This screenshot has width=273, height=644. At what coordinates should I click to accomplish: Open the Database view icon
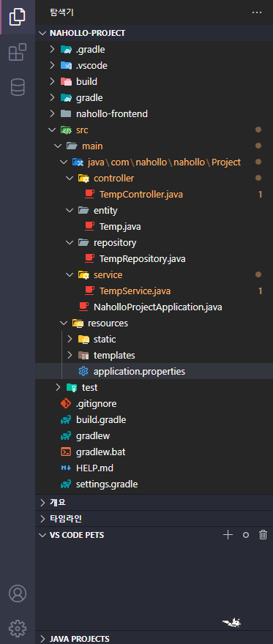[x=18, y=87]
